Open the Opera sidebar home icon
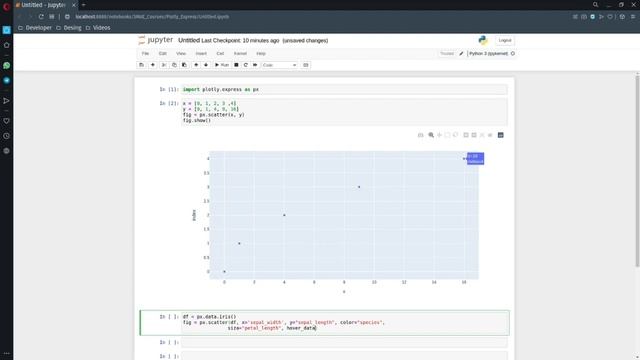 point(7,45)
